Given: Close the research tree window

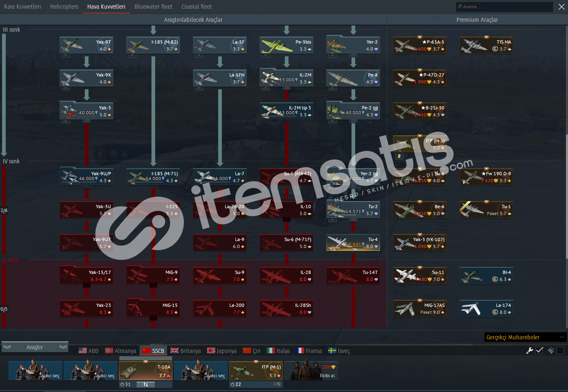Looking at the screenshot, I should [561, 7].
